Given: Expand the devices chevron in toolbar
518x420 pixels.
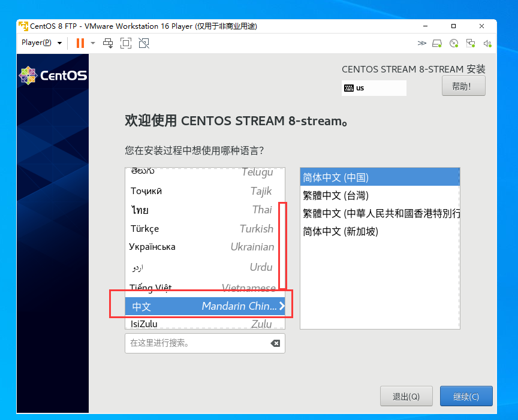Looking at the screenshot, I should pyautogui.click(x=422, y=43).
